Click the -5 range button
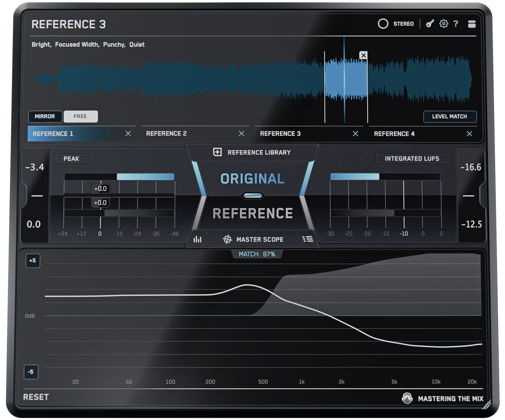 tap(31, 372)
